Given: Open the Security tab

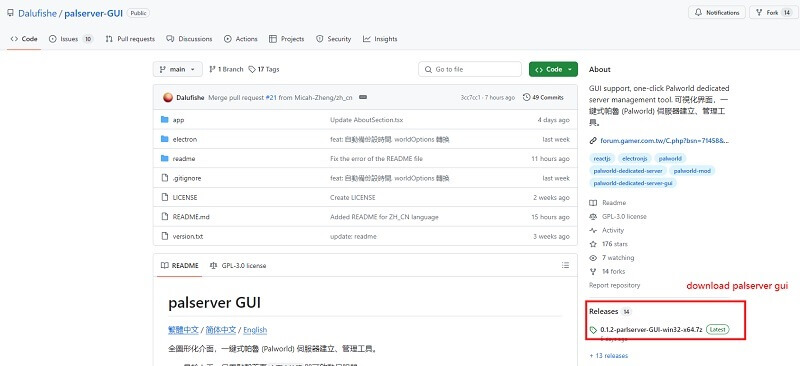Looking at the screenshot, I should point(333,39).
